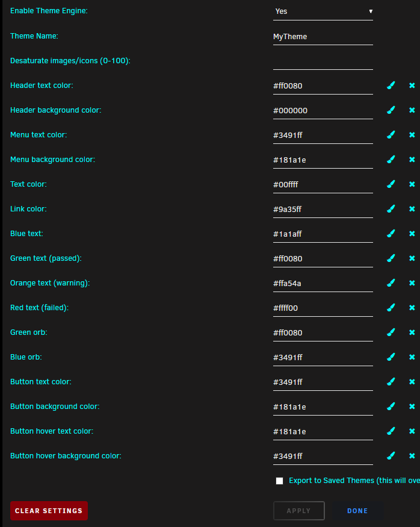This screenshot has height=527, width=420.
Task: Remove Button hover background color value
Action: [412, 456]
